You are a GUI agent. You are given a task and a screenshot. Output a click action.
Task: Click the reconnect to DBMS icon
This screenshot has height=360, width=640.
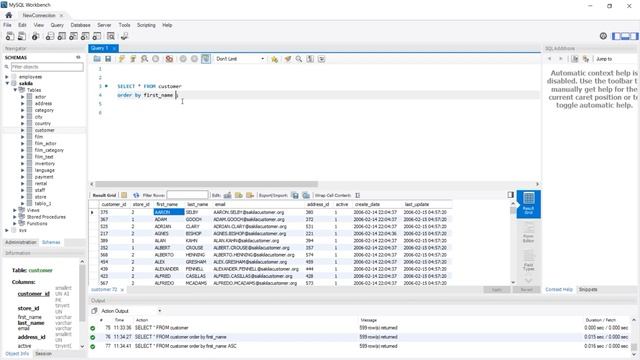click(x=124, y=36)
